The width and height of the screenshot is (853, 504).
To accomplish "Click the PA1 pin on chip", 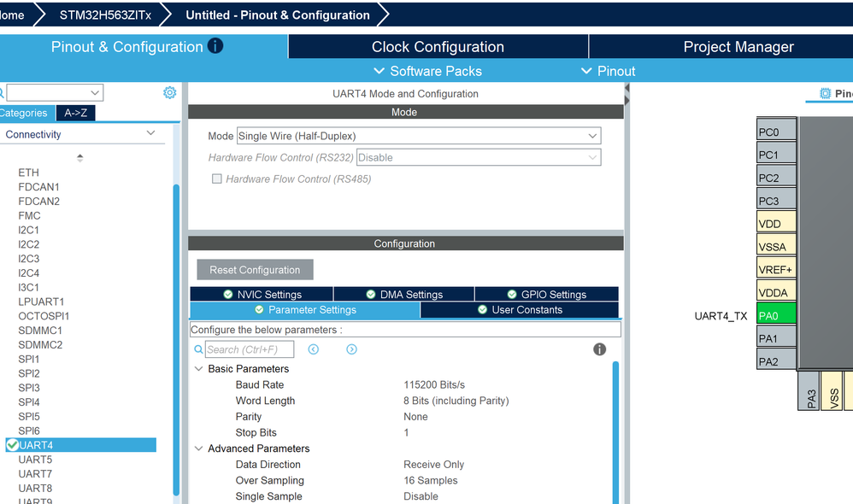I will (x=776, y=337).
